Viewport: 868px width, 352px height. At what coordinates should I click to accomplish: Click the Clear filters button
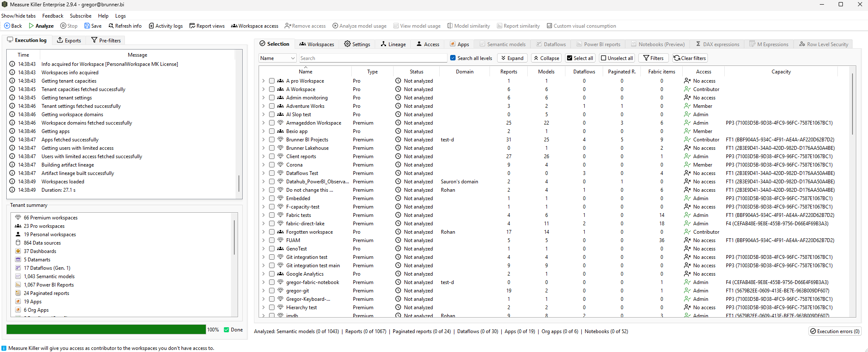tap(690, 58)
